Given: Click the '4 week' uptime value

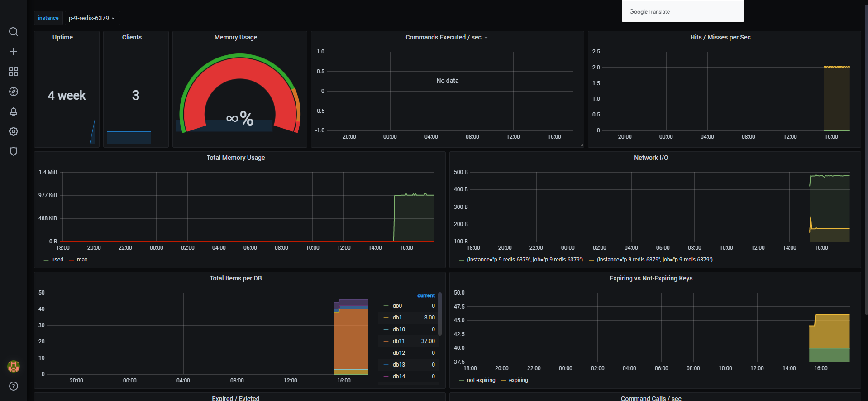Looking at the screenshot, I should click(x=67, y=95).
